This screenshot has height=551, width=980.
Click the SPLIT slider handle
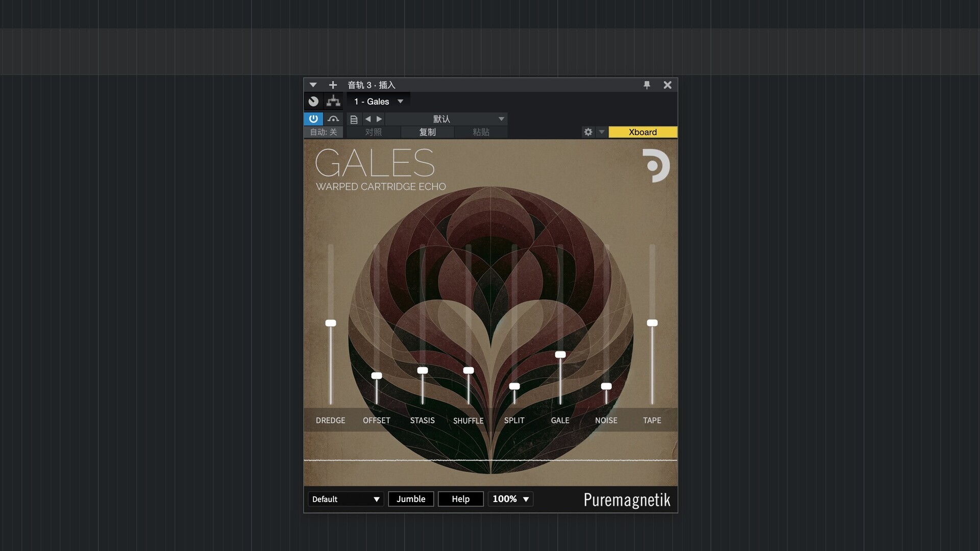pyautogui.click(x=514, y=386)
